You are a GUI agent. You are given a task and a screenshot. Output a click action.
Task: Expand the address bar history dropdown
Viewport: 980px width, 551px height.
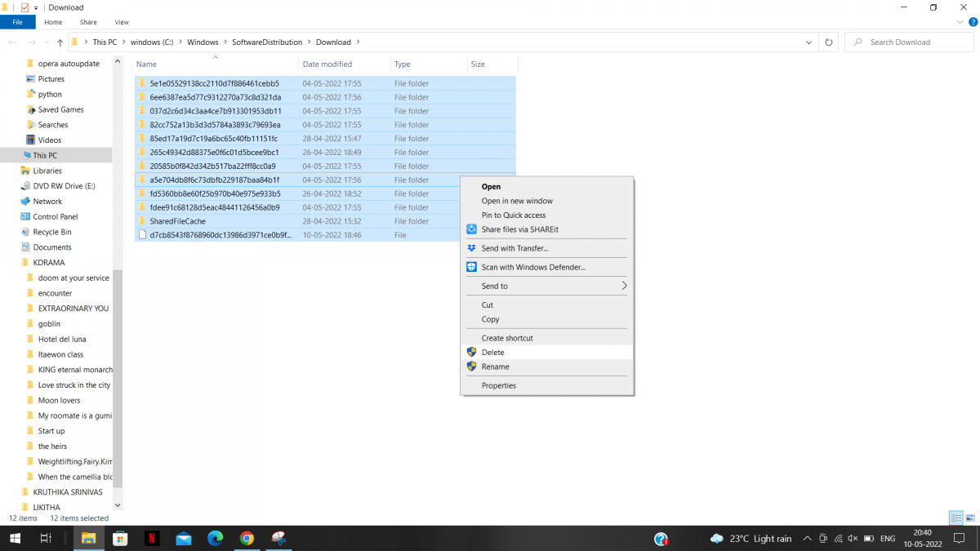pos(808,42)
